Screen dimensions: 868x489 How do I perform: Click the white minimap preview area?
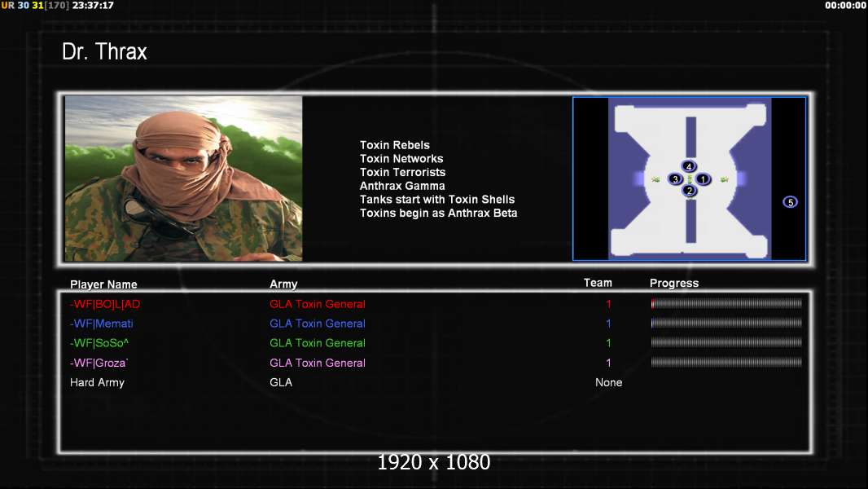tap(689, 178)
